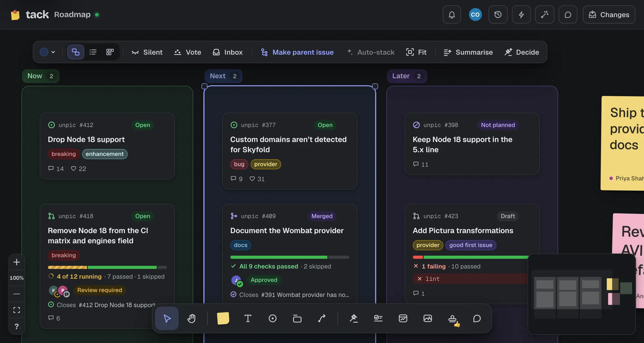Select the connector line tool

tap(322, 318)
